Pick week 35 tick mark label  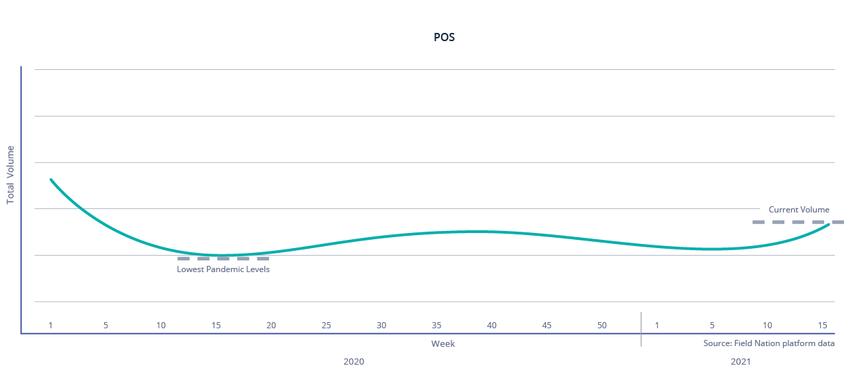coord(436,325)
